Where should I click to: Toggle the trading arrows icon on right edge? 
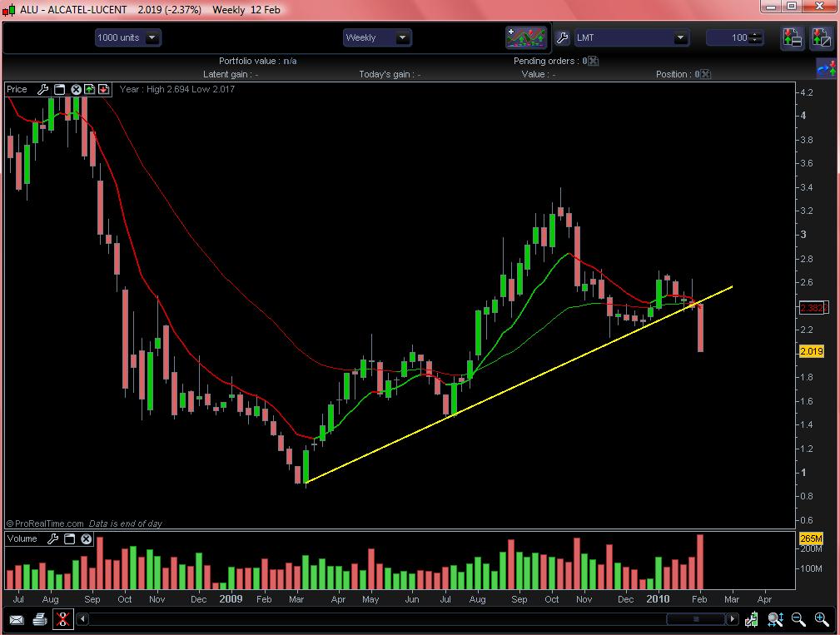tap(826, 68)
